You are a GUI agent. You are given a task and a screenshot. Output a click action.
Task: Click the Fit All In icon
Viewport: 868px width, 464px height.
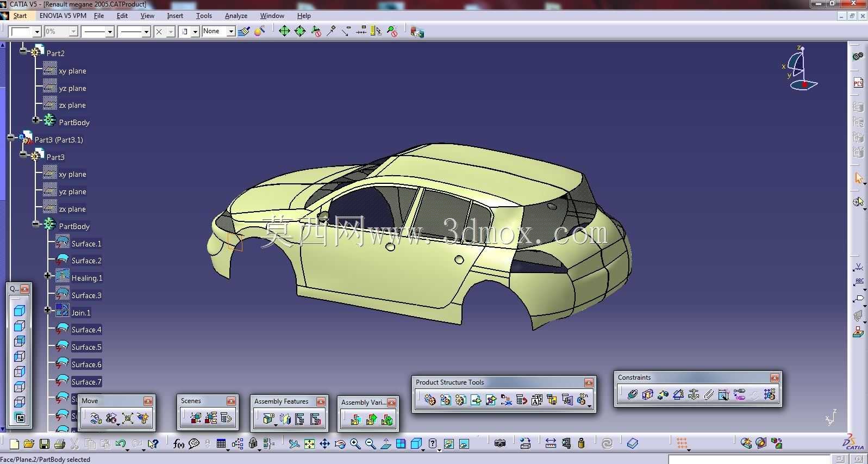click(309, 444)
